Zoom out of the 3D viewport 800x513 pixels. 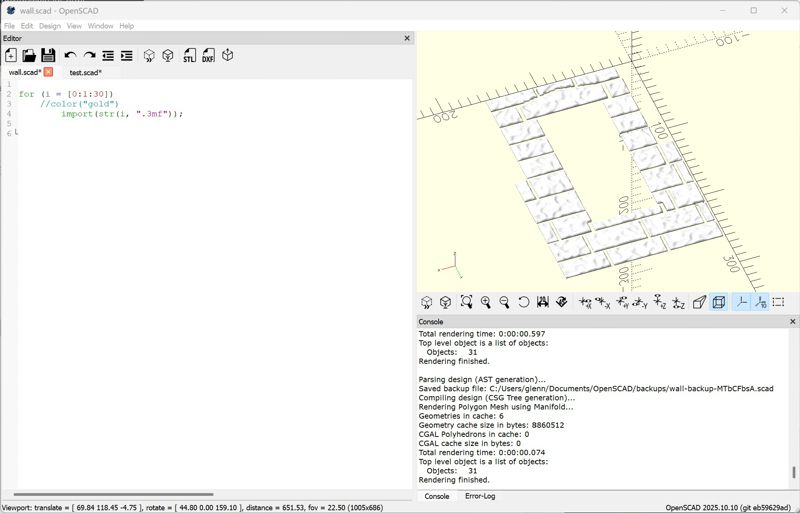point(504,302)
